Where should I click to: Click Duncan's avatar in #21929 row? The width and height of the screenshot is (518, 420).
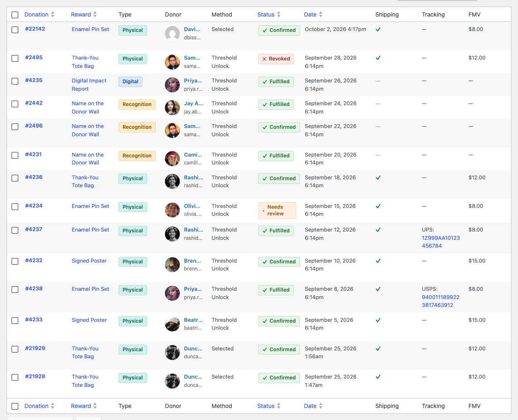click(x=172, y=352)
